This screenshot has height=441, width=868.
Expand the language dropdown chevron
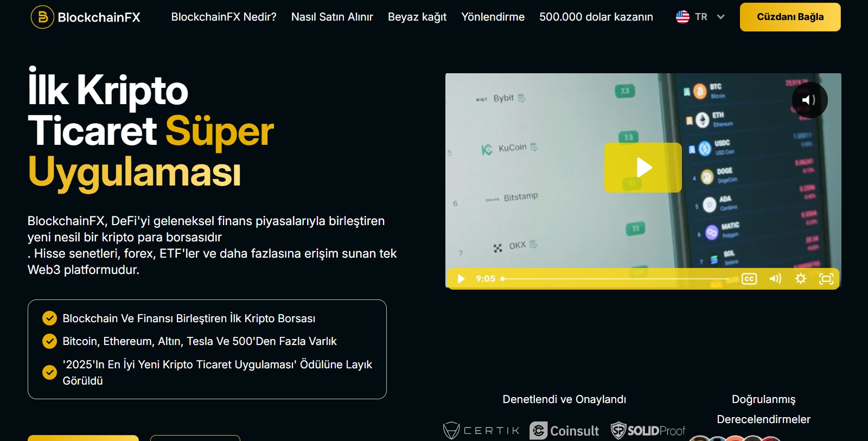tap(720, 17)
